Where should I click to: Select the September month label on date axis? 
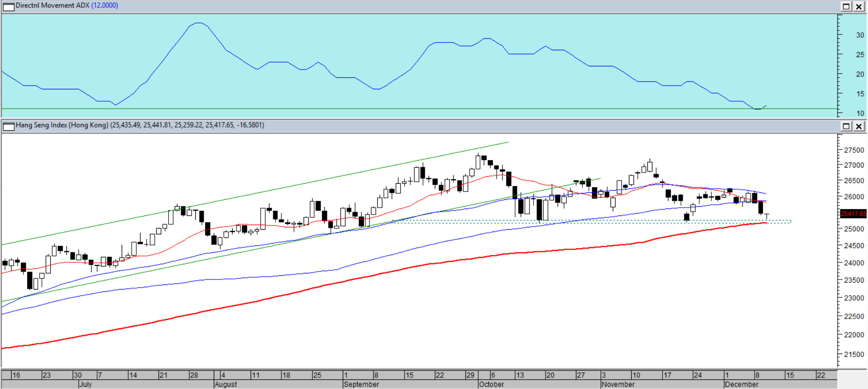[361, 384]
